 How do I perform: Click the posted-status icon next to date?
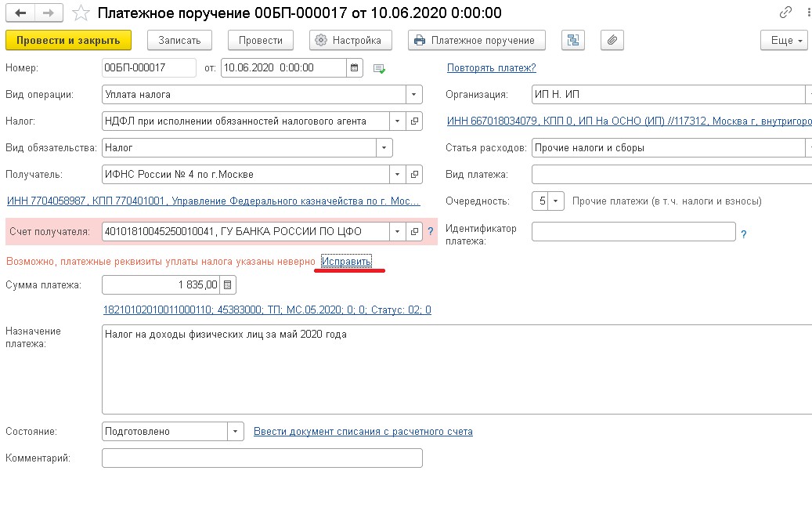point(379,68)
